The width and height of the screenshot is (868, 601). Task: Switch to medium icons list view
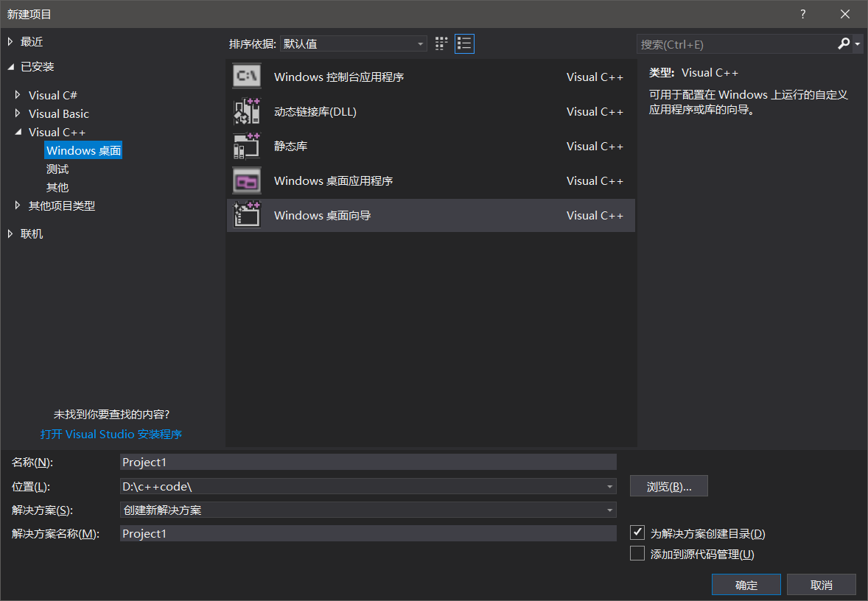coord(464,43)
